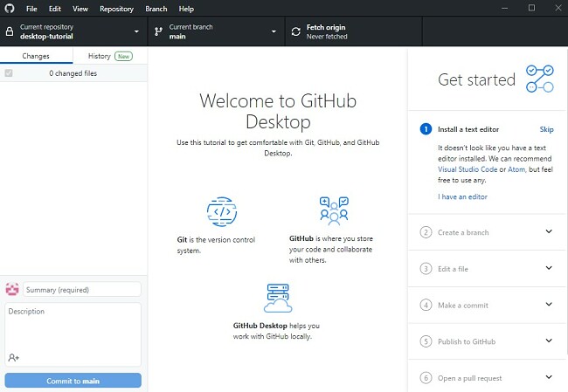
Task: Open the File menu
Action: pyautogui.click(x=31, y=9)
